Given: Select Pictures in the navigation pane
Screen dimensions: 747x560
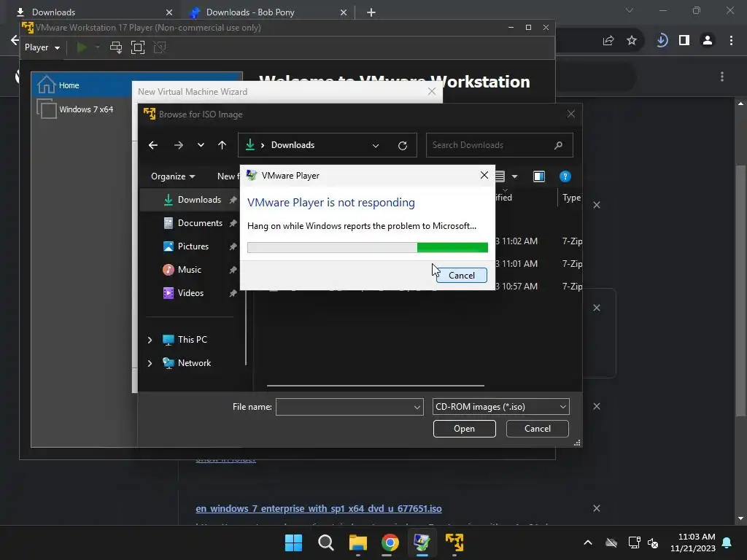Looking at the screenshot, I should tap(193, 246).
